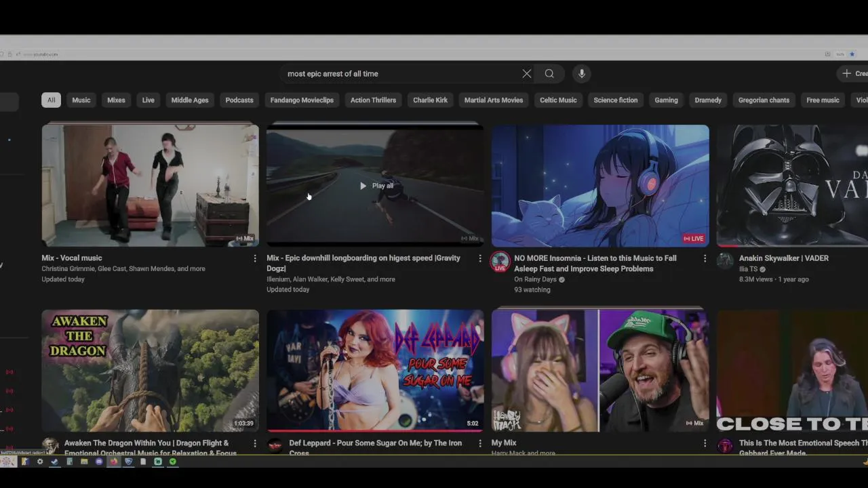Select the Live filter chip
The image size is (868, 488).
[148, 100]
